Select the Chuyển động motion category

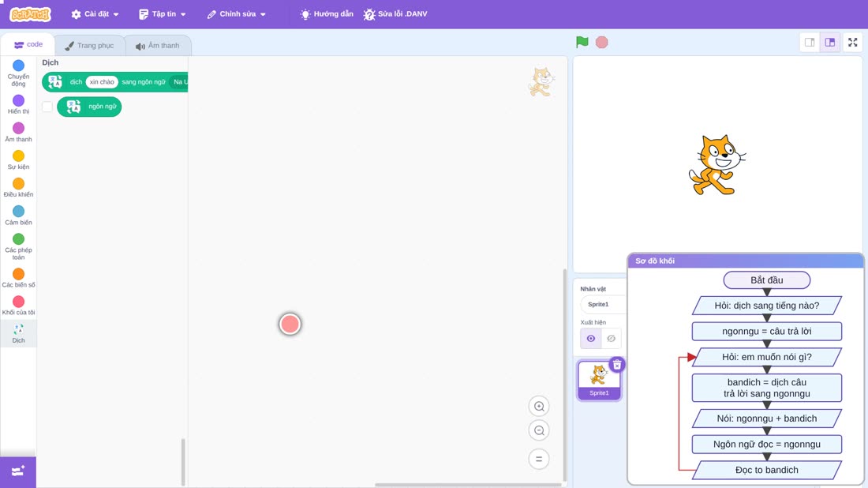pos(18,73)
